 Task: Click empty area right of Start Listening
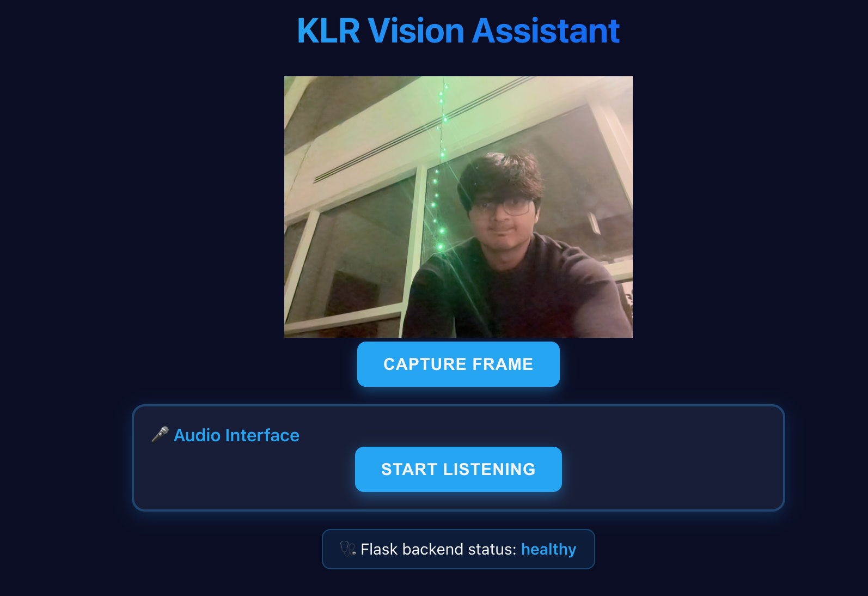670,469
